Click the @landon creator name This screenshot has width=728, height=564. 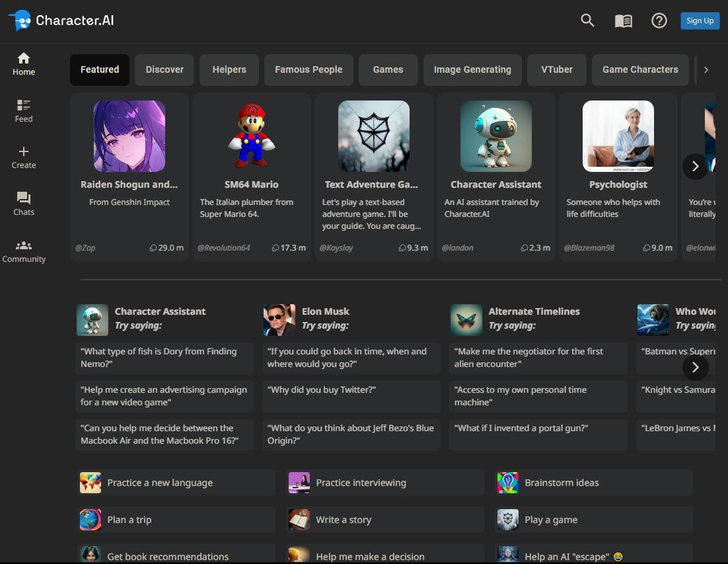[x=457, y=248]
